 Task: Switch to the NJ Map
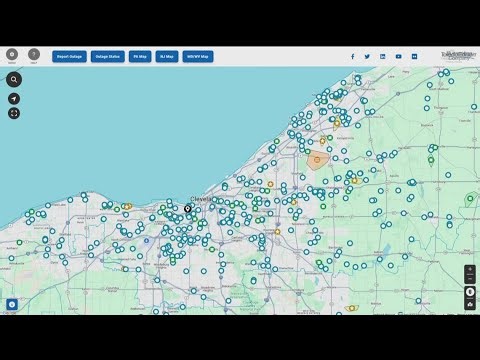point(167,57)
